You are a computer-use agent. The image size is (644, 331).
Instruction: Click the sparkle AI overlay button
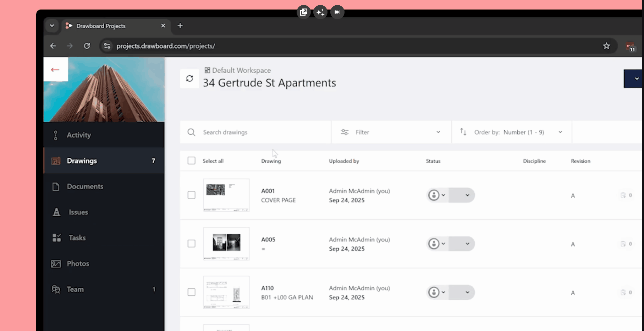pos(320,12)
